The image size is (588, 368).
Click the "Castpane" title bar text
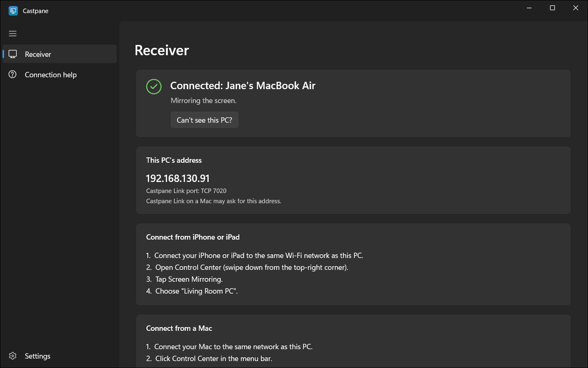(x=36, y=11)
